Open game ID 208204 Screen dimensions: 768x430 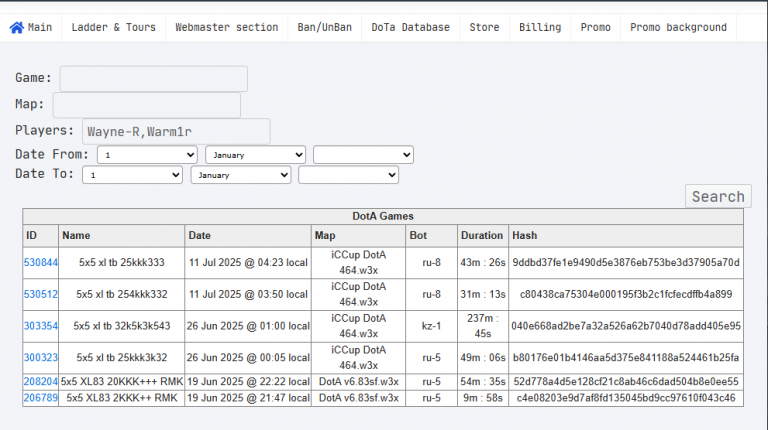(41, 382)
